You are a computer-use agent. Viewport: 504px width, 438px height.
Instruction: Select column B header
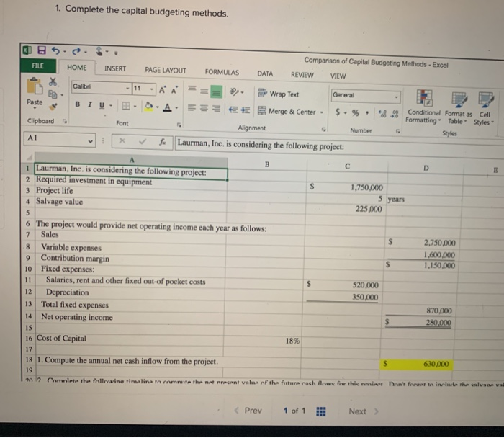(x=267, y=164)
